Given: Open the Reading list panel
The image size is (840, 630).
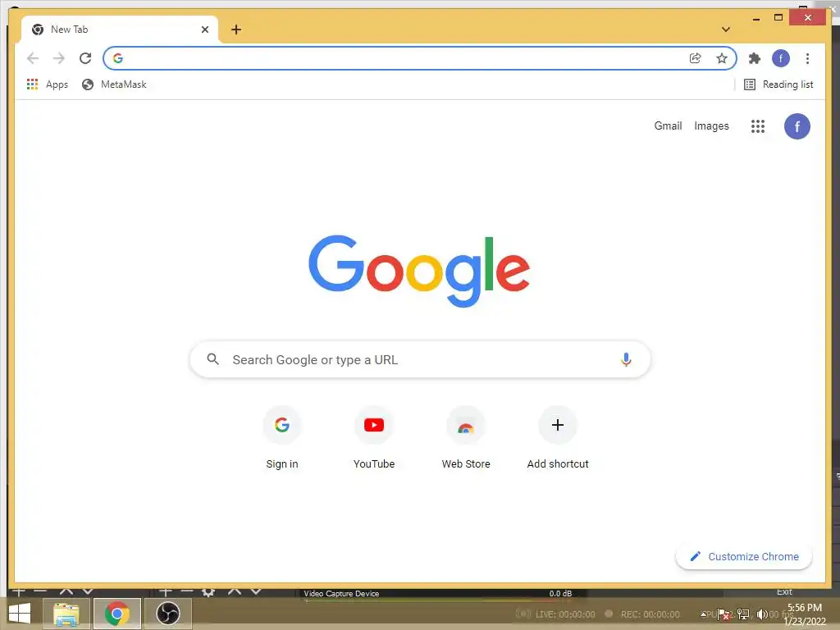Looking at the screenshot, I should pos(778,84).
